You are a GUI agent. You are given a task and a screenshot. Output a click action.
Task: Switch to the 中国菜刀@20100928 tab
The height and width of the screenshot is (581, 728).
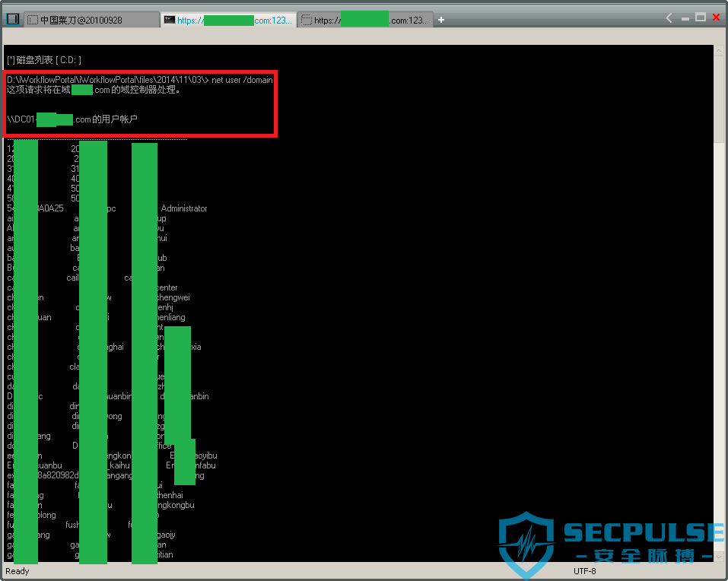[91, 20]
